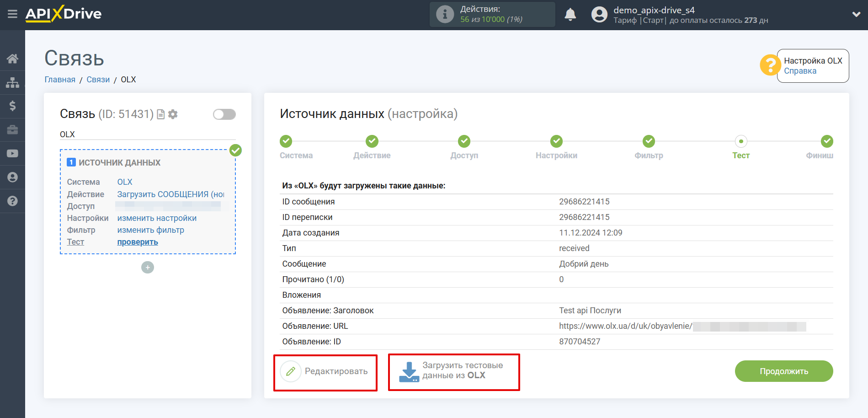Click the pencil edit icon

(x=291, y=371)
